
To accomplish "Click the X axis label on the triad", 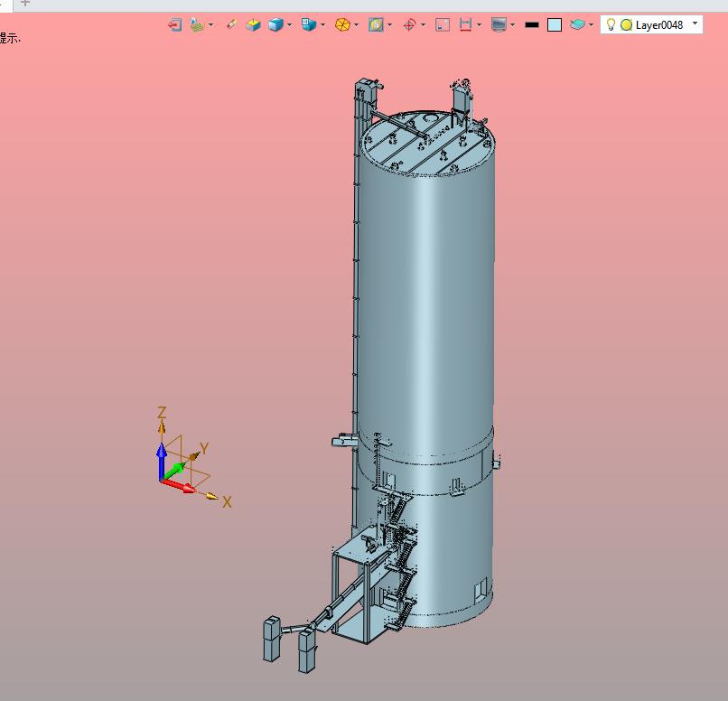I will click(227, 502).
